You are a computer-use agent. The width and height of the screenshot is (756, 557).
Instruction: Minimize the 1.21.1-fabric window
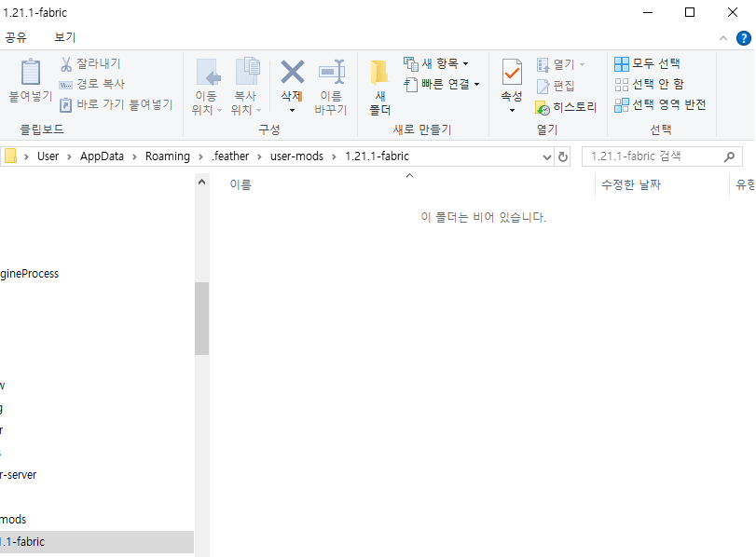tap(648, 12)
